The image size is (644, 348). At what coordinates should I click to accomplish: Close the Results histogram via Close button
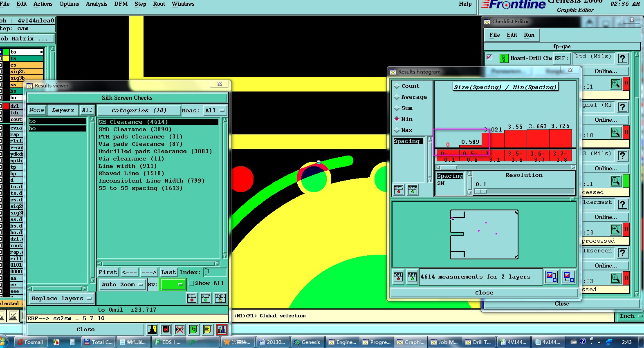tap(484, 293)
